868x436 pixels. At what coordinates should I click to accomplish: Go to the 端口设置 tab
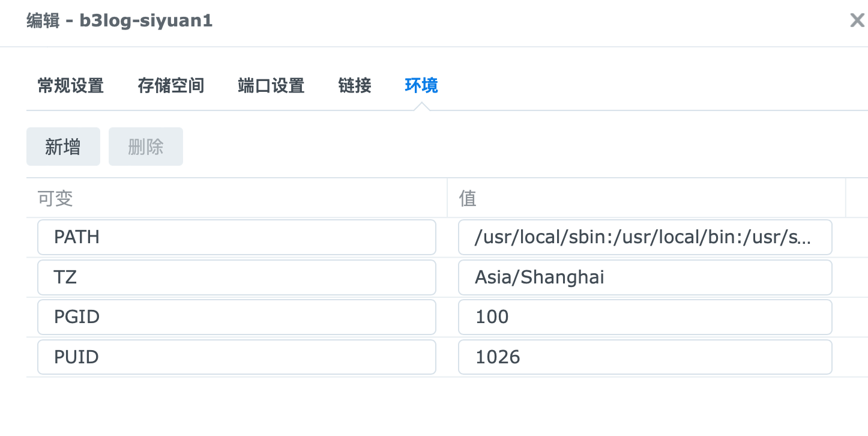(271, 86)
